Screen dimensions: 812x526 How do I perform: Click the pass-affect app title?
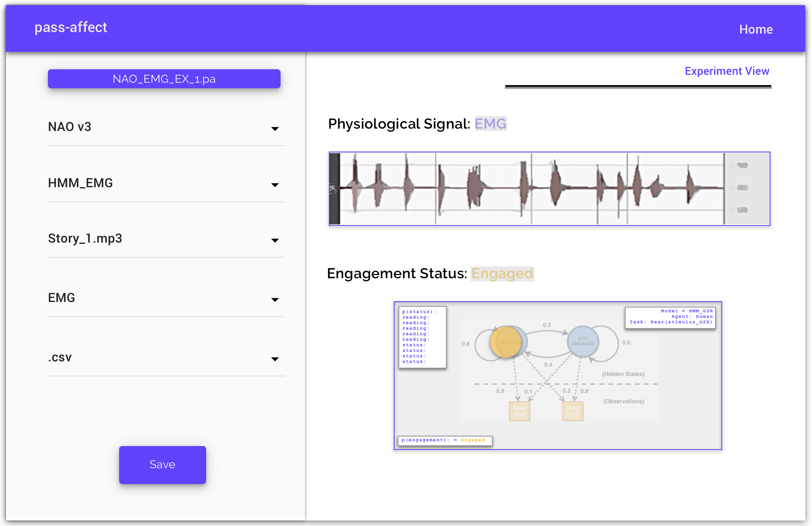tap(71, 27)
